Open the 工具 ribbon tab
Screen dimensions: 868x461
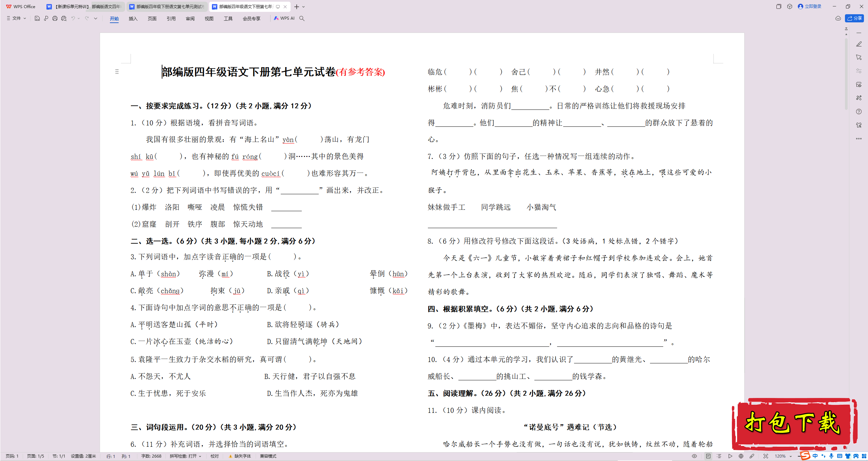(x=228, y=19)
